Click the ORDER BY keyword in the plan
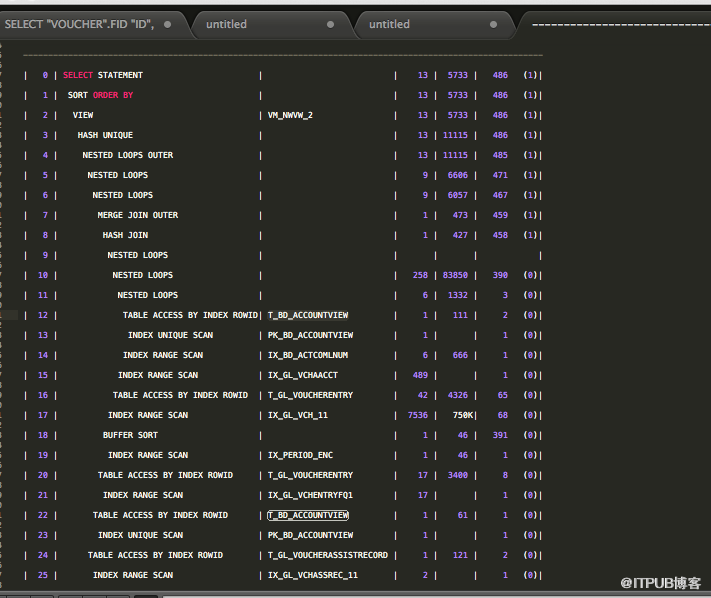This screenshot has height=598, width=711. pyautogui.click(x=113, y=95)
